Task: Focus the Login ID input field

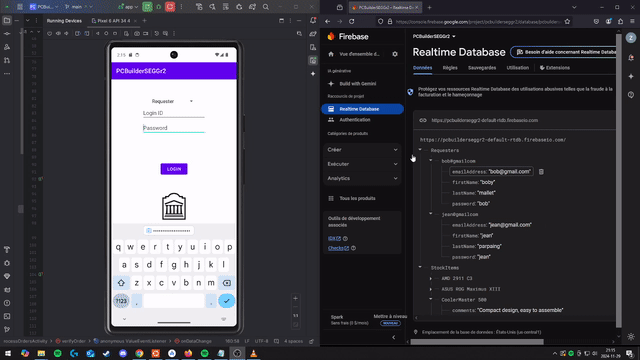Action: 173,113
